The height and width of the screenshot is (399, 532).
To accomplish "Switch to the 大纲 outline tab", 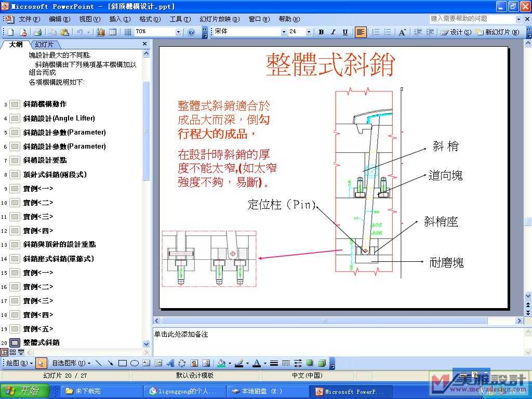I will (16, 45).
